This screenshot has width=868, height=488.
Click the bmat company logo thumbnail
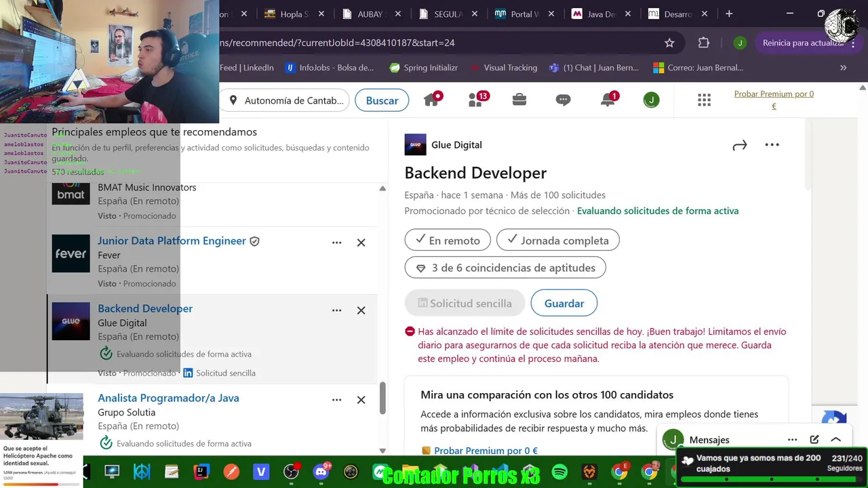71,193
